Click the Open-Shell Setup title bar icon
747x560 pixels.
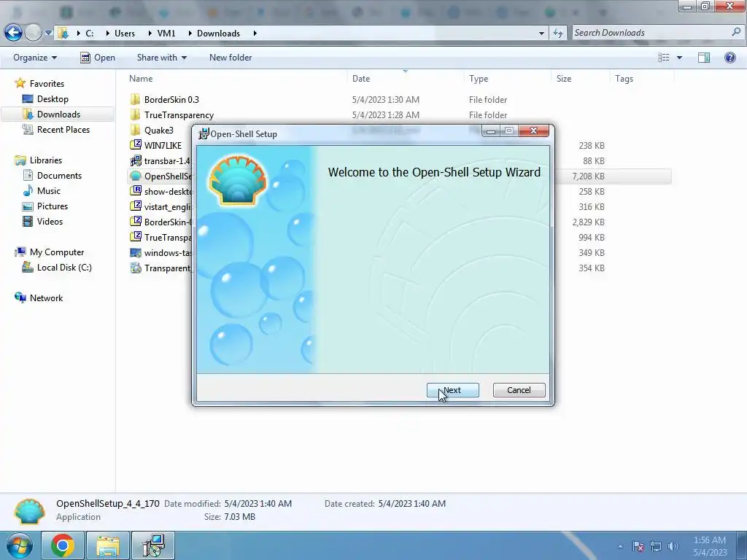click(204, 134)
